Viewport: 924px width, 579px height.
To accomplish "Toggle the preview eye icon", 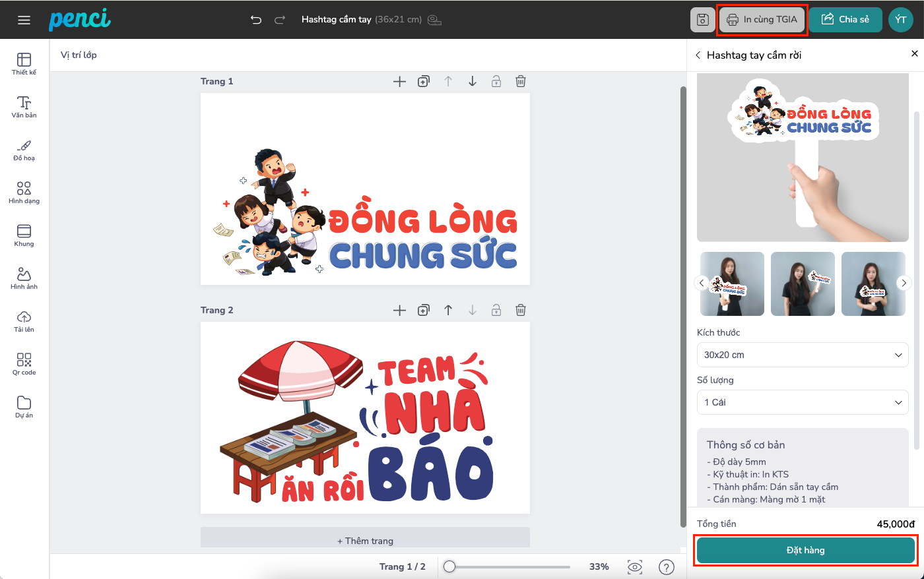I will pyautogui.click(x=635, y=566).
